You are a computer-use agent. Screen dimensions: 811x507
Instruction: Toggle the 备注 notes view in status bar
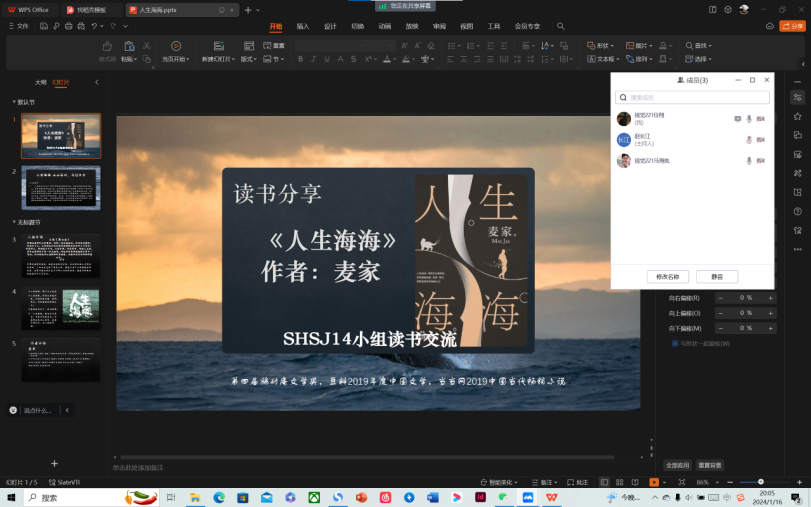(545, 482)
